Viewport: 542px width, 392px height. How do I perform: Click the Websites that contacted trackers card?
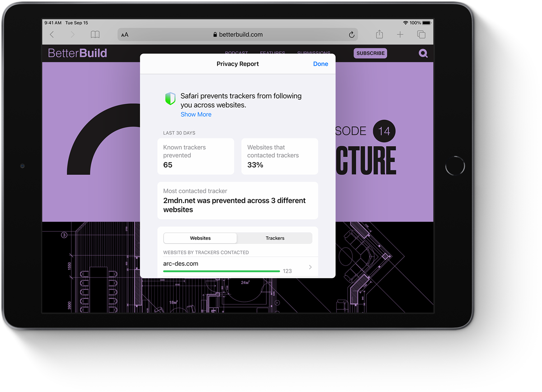pos(279,156)
